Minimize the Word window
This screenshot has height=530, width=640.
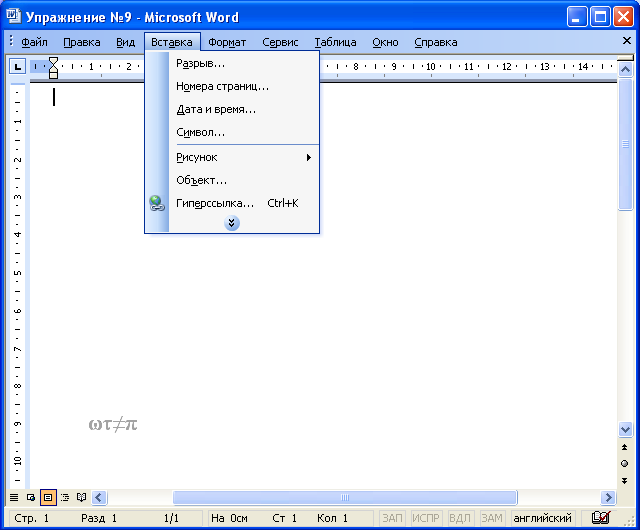pyautogui.click(x=577, y=17)
